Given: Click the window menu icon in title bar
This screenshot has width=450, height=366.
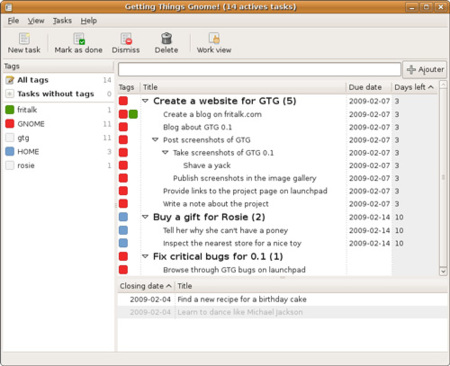Looking at the screenshot, I should [8, 7].
